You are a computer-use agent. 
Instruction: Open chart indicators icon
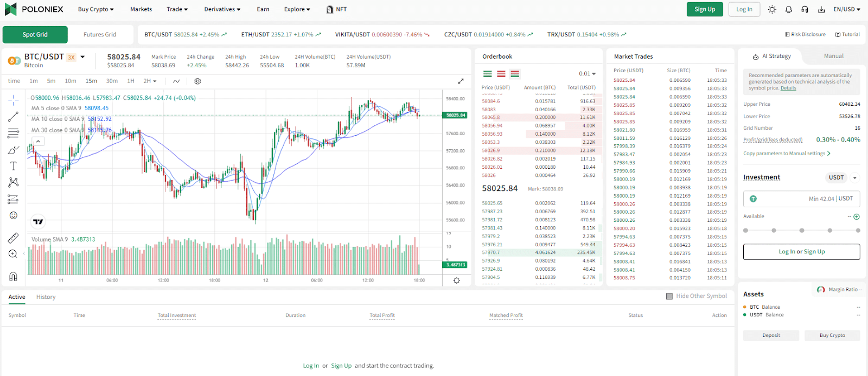point(176,81)
